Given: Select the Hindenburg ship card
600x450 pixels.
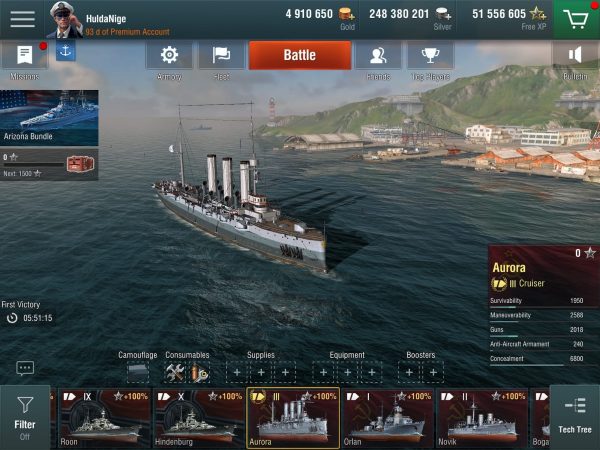Looking at the screenshot, I should [x=199, y=418].
